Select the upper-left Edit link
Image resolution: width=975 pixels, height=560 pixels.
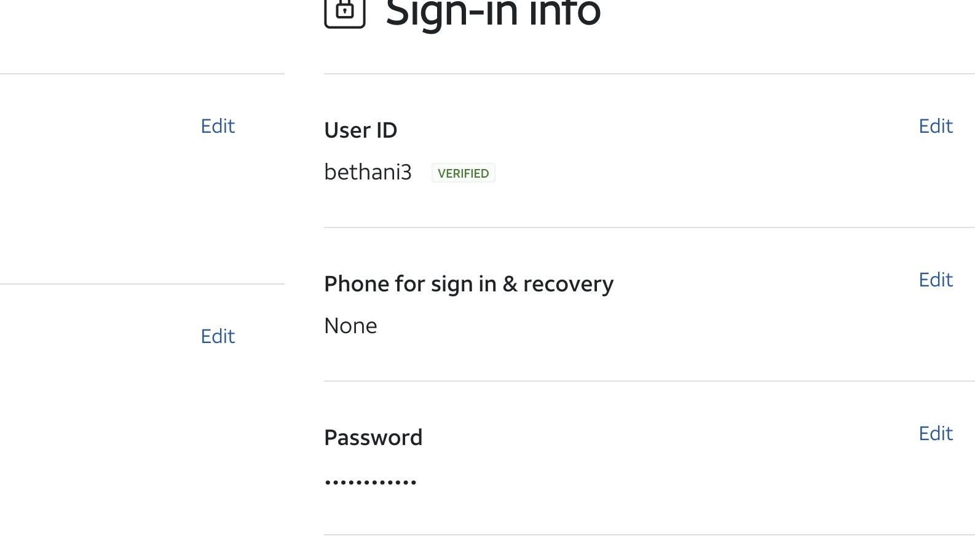[x=217, y=126]
